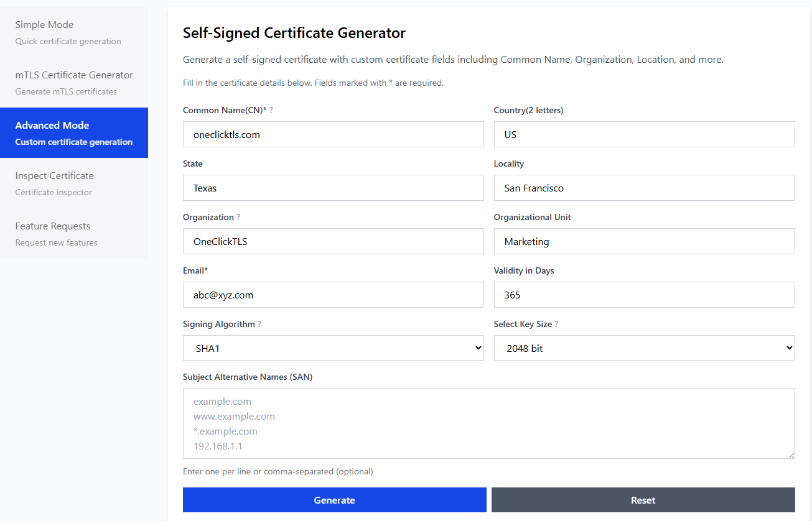
Task: Open the Signing Algorithm SHA1 dropdown
Action: pos(333,348)
